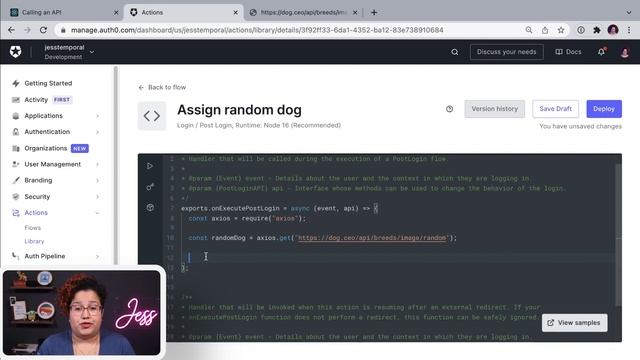Expand the Authentication menu

(56, 132)
